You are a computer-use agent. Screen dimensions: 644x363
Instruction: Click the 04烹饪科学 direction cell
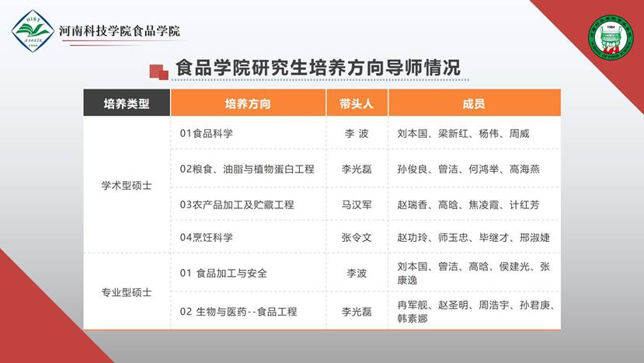tap(206, 237)
